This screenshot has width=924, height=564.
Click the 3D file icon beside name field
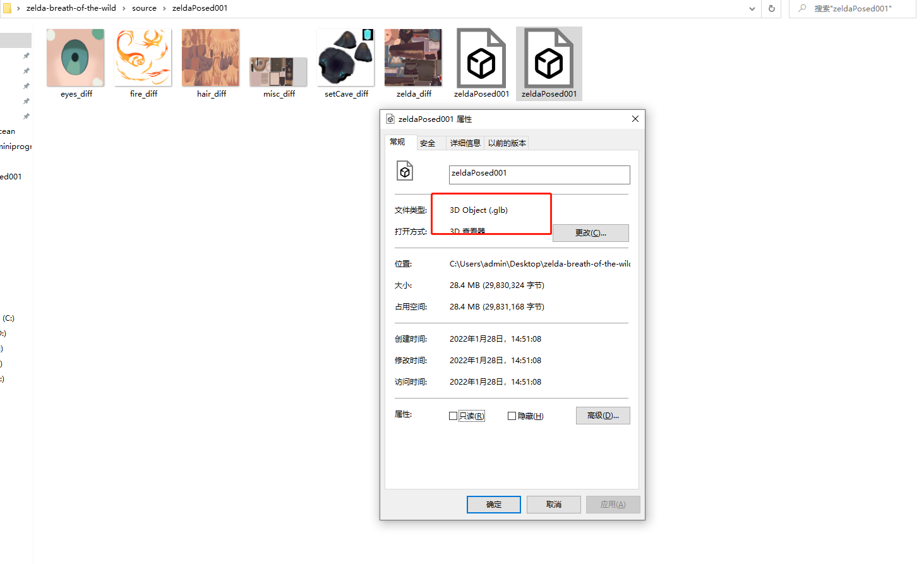(405, 171)
